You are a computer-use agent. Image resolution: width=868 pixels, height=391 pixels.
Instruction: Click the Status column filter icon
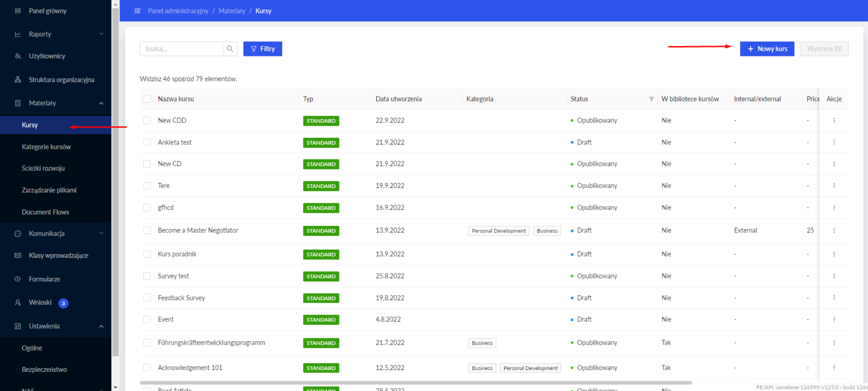point(651,99)
